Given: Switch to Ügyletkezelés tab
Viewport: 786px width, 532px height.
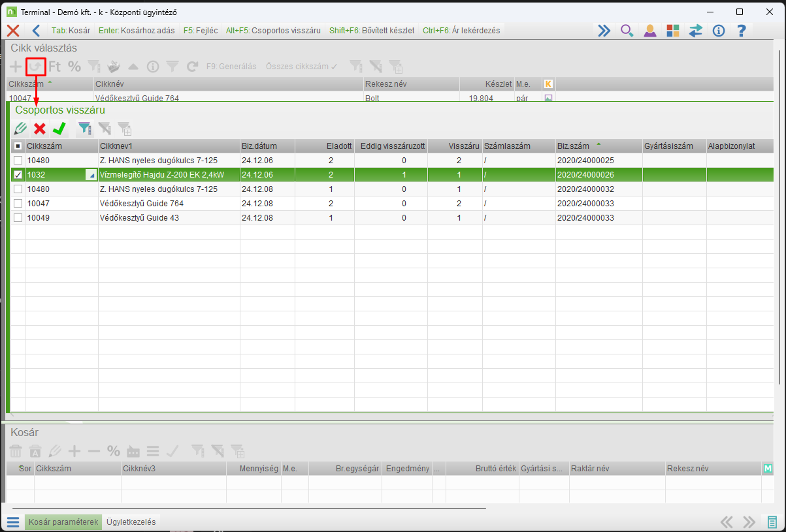Looking at the screenshot, I should coord(131,522).
